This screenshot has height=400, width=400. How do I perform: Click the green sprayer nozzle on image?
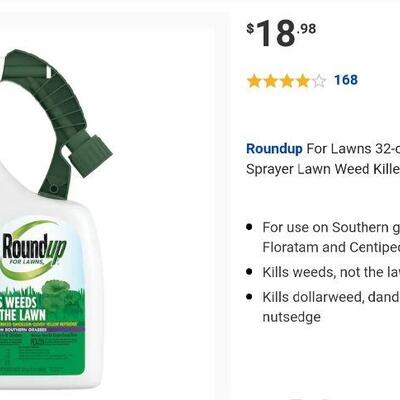point(92,154)
